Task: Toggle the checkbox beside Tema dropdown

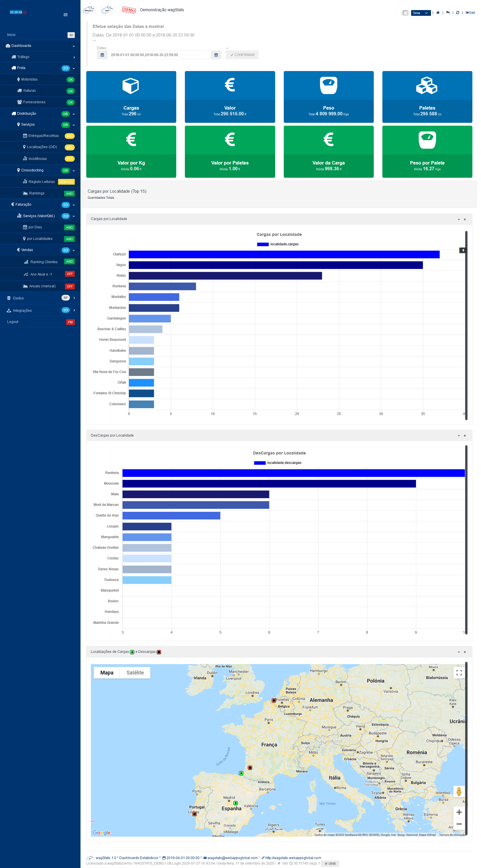Action: 406,13
